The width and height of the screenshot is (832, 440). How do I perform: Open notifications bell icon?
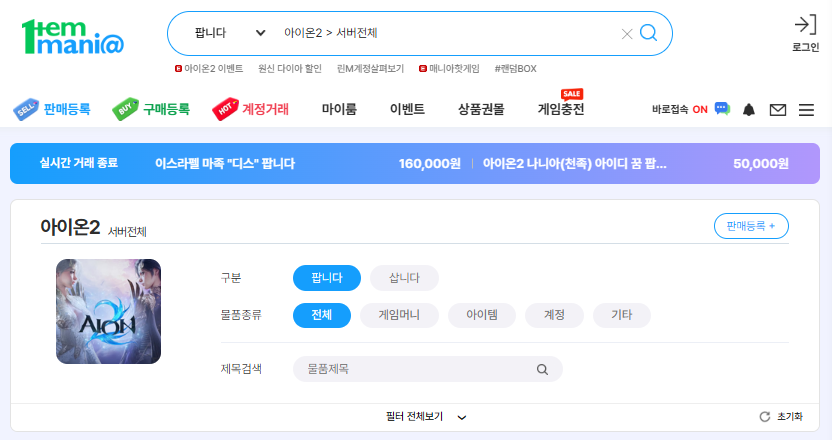click(x=749, y=110)
